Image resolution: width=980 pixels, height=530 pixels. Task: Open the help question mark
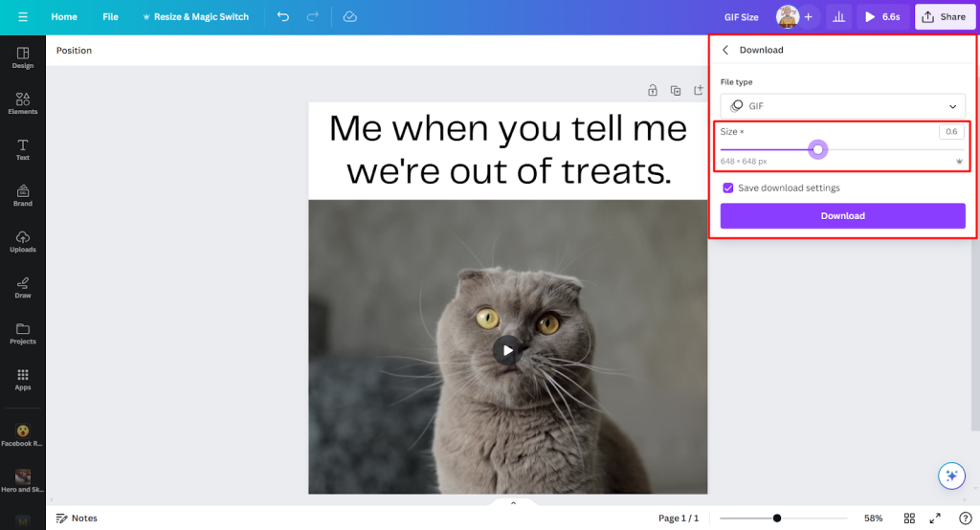pyautogui.click(x=965, y=519)
